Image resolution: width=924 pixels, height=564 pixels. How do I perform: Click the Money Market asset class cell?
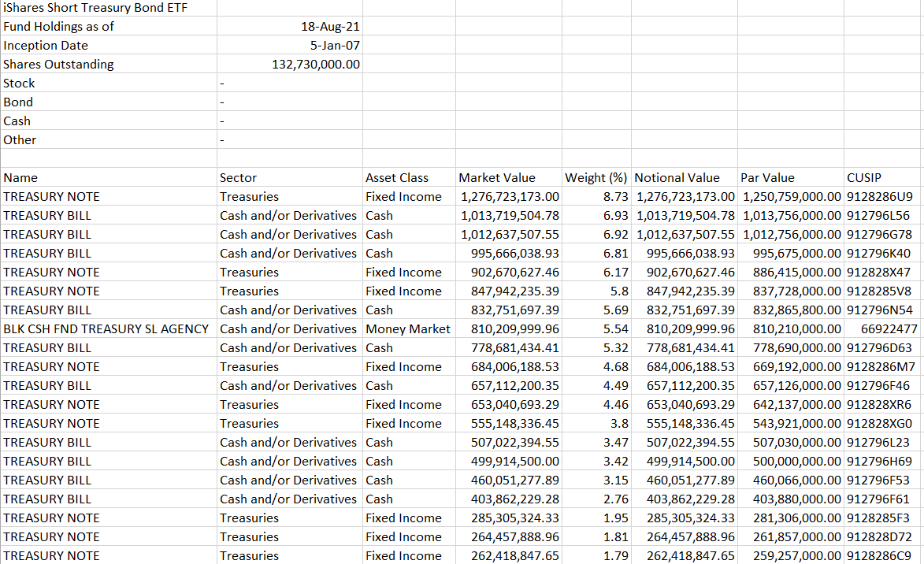pos(407,328)
